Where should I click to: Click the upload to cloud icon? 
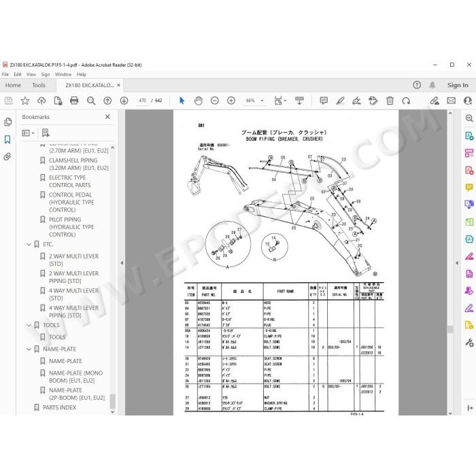coord(41,101)
